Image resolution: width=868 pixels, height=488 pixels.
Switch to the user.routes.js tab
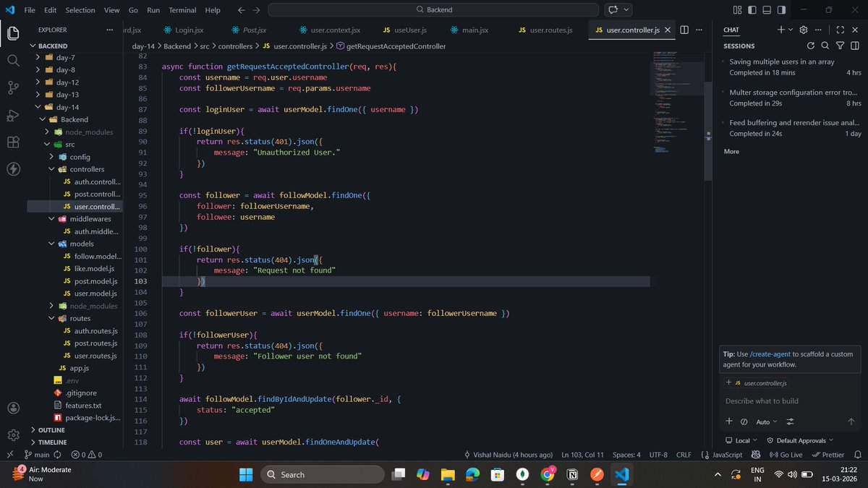(545, 30)
